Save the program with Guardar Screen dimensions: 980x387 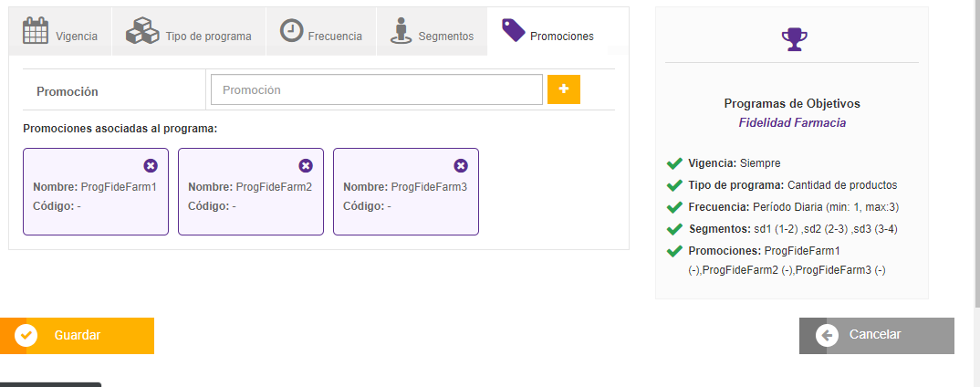(x=78, y=335)
